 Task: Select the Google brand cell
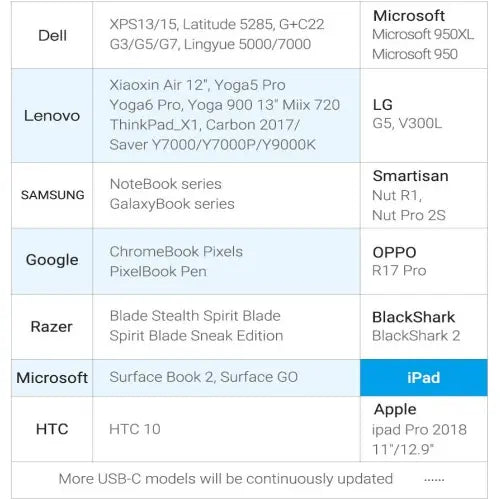pos(52,261)
